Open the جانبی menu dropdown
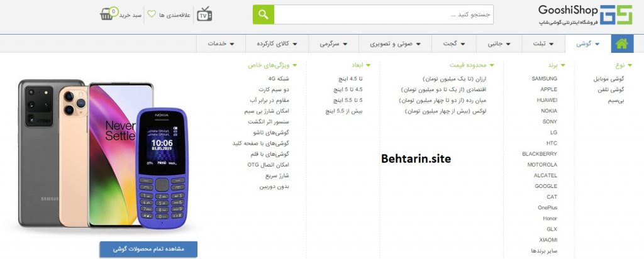 [x=499, y=43]
